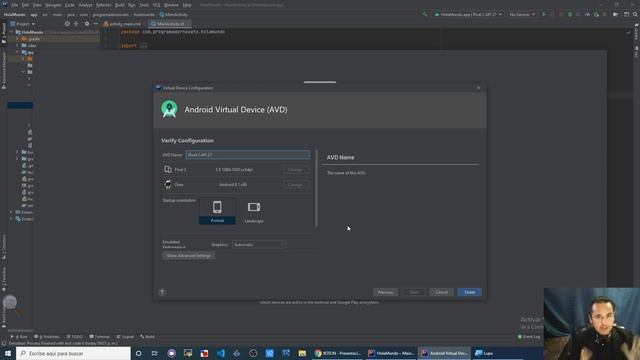This screenshot has width=640, height=360.
Task: Click Change button for Oreo system image row
Action: [296, 184]
